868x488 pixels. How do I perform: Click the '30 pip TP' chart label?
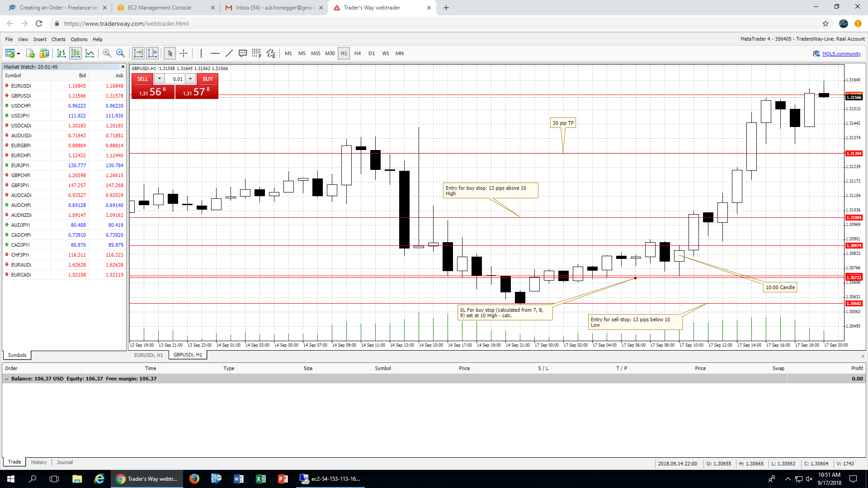(x=563, y=123)
